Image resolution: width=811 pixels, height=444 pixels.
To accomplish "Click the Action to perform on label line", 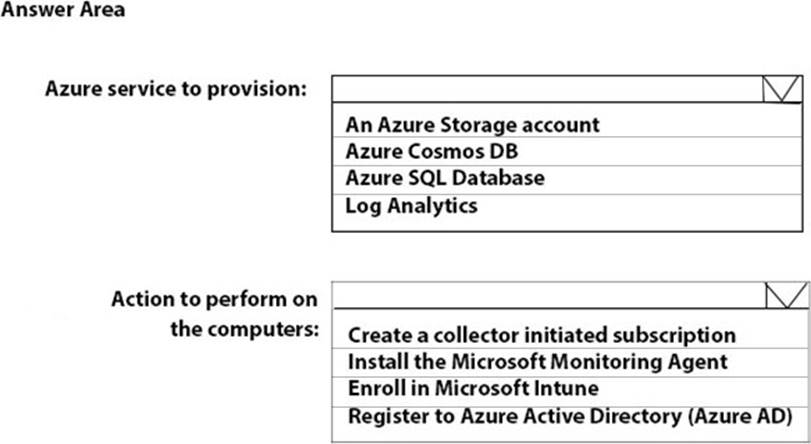I will (x=214, y=299).
